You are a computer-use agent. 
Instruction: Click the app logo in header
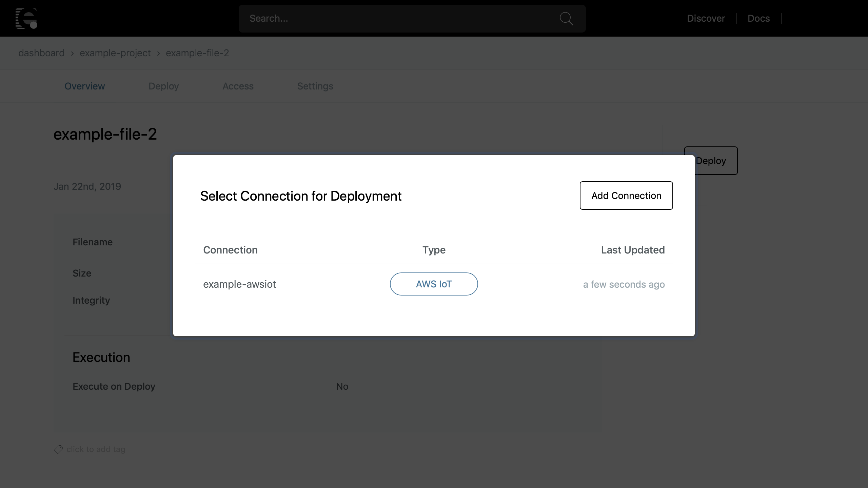[x=26, y=18]
